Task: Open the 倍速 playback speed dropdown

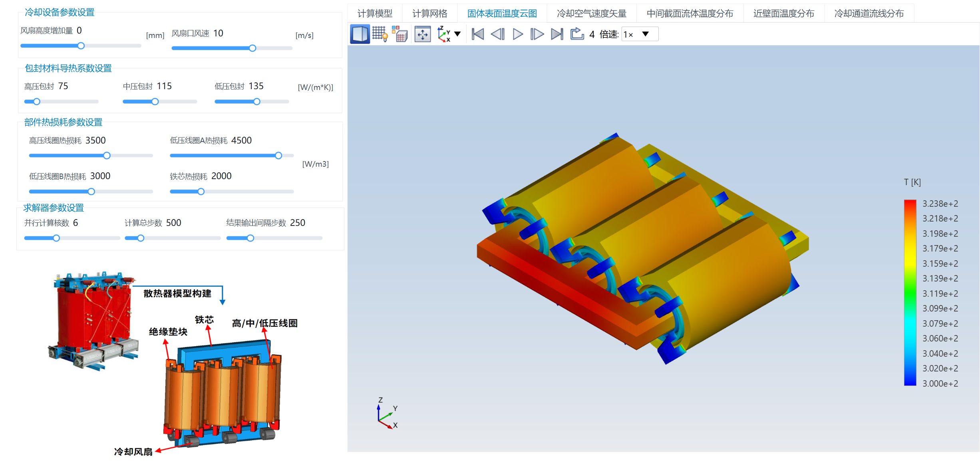Action: [640, 34]
